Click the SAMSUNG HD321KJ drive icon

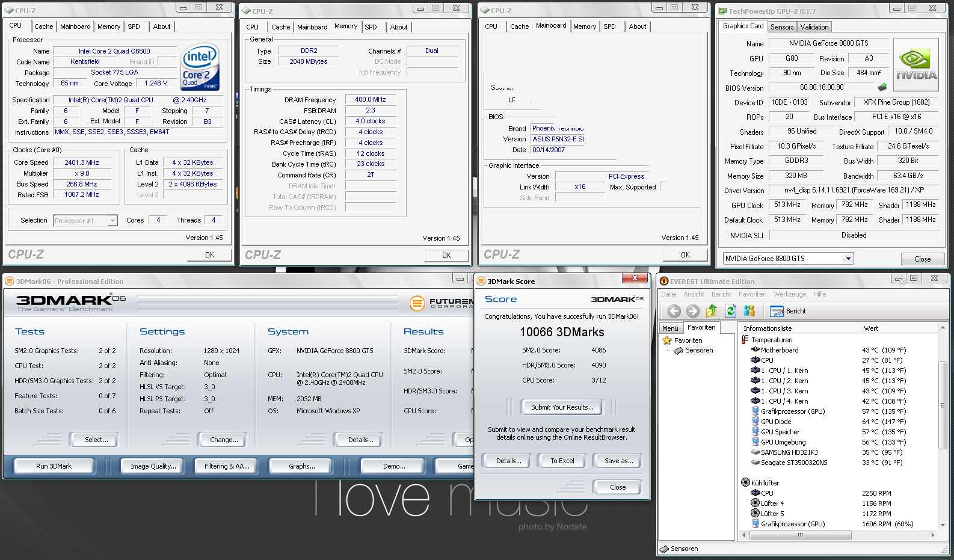pyautogui.click(x=756, y=452)
